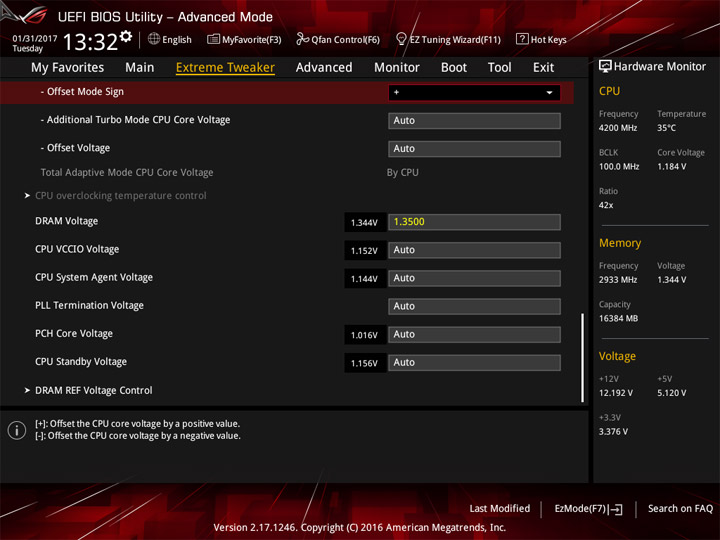Click the 13:32 clock display

[90, 42]
